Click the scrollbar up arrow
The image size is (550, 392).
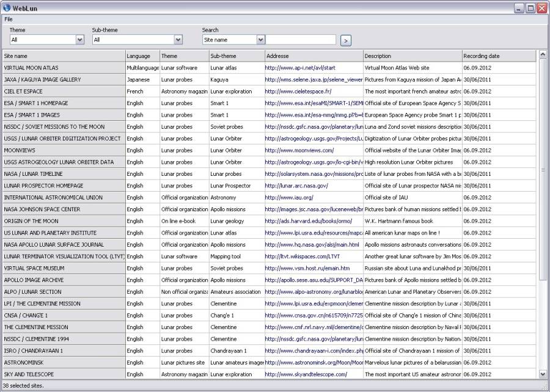[x=543, y=55]
